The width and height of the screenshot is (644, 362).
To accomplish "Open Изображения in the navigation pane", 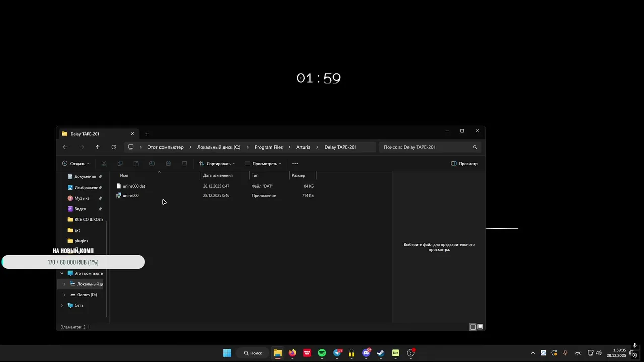I will pyautogui.click(x=85, y=187).
